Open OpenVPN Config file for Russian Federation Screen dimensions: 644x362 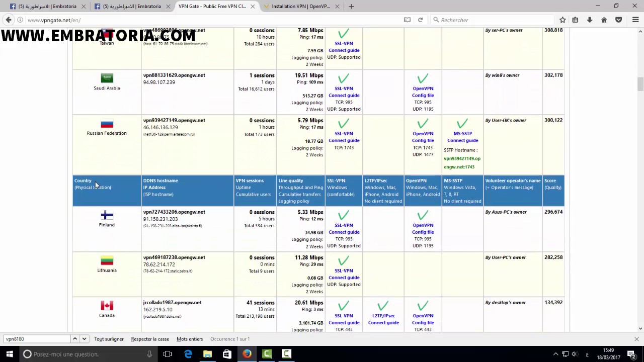(x=423, y=137)
